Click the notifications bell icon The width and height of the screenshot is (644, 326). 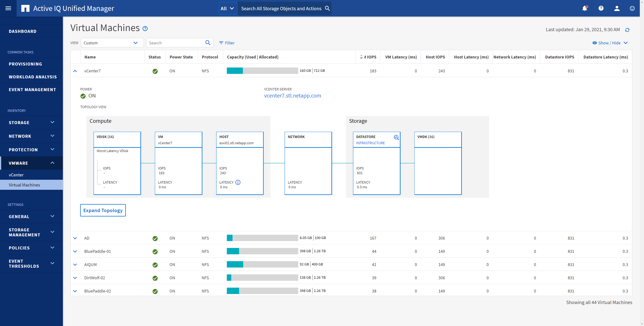click(584, 8)
